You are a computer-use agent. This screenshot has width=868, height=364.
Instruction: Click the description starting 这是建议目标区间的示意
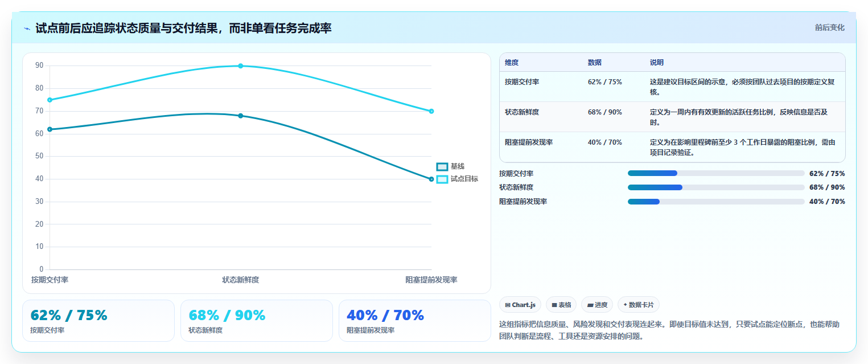[743, 87]
